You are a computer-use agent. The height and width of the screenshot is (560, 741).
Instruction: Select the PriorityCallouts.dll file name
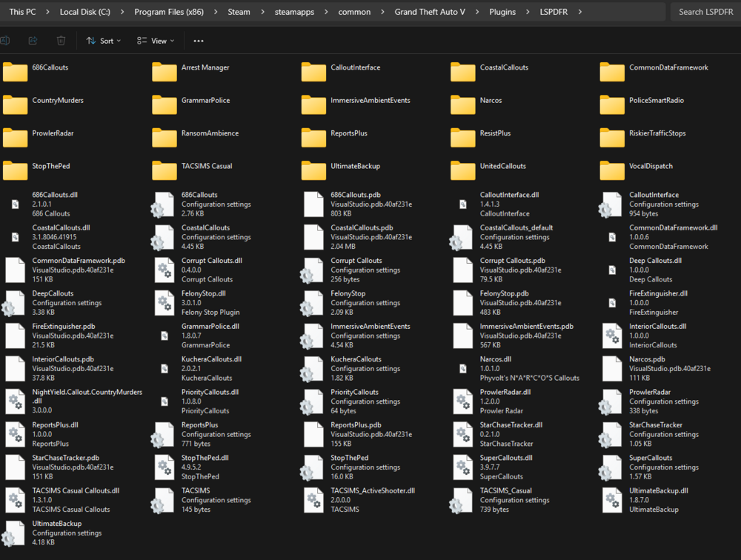[210, 393]
